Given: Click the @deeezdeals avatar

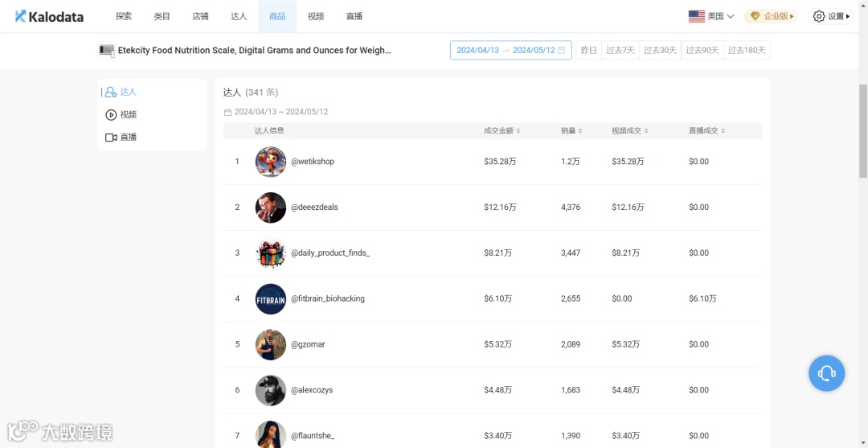Looking at the screenshot, I should coord(271,208).
